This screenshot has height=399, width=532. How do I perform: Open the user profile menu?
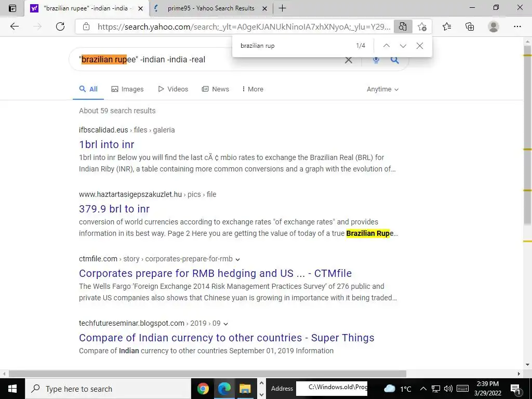pyautogui.click(x=494, y=26)
